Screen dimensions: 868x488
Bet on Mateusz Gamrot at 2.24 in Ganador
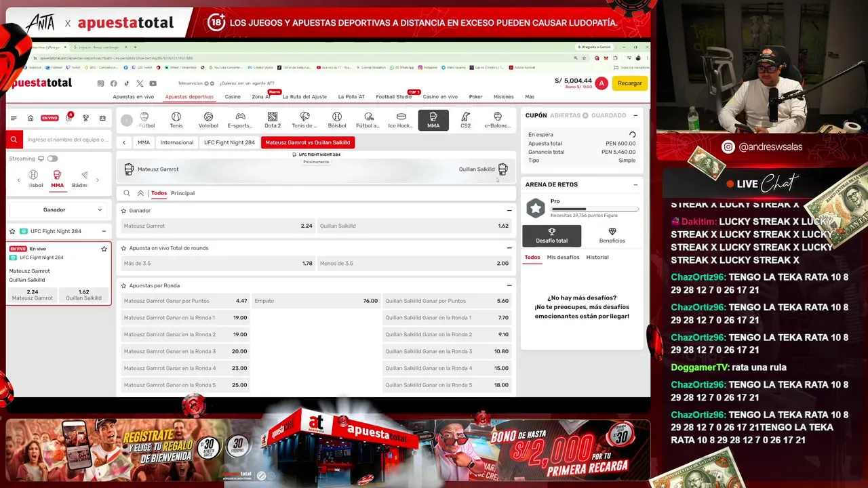pos(218,226)
